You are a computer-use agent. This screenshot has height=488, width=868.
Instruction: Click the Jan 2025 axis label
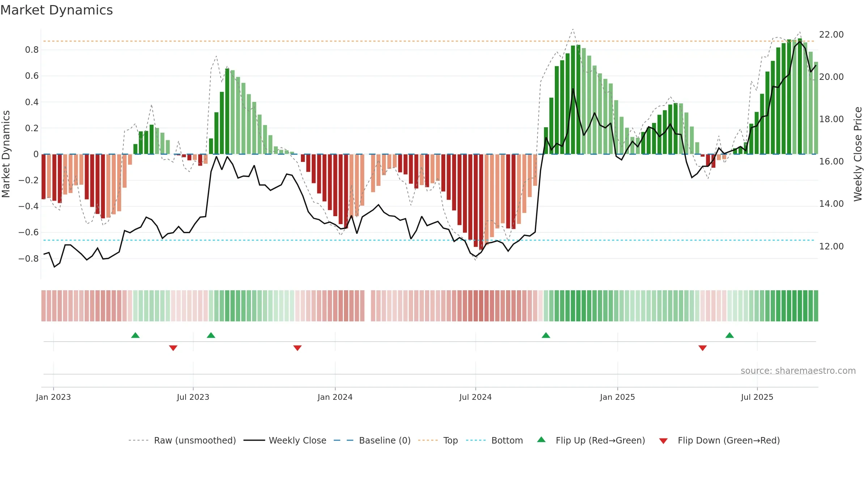pyautogui.click(x=617, y=397)
